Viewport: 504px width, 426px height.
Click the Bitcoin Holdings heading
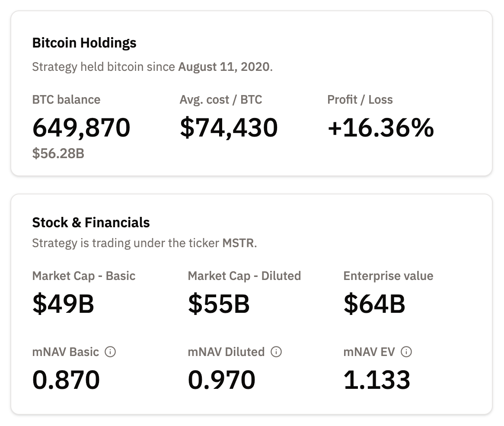84,43
